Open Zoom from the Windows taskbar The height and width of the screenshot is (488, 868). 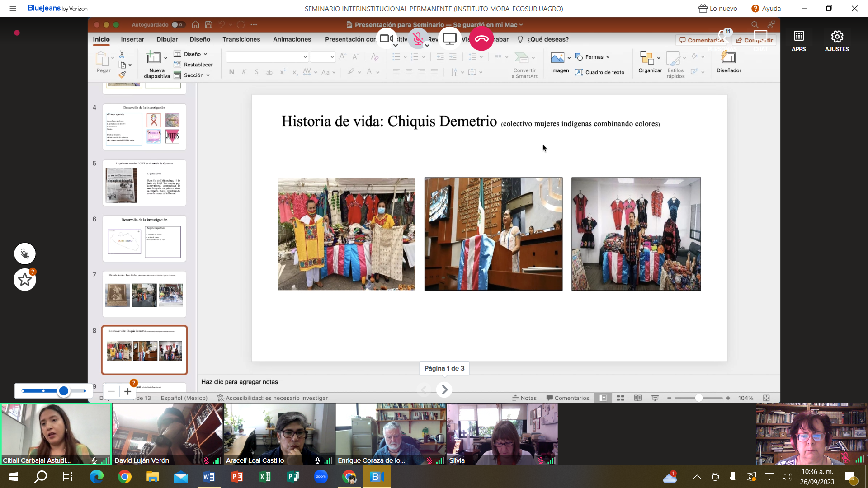[x=321, y=477]
